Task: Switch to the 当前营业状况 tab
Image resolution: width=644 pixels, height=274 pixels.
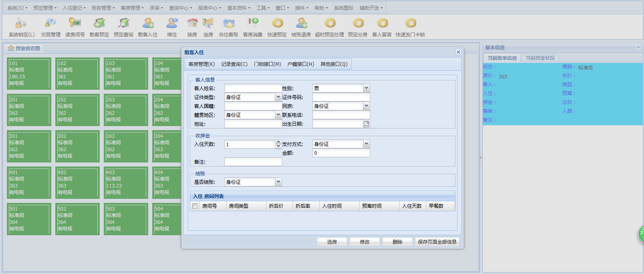Action: point(540,58)
